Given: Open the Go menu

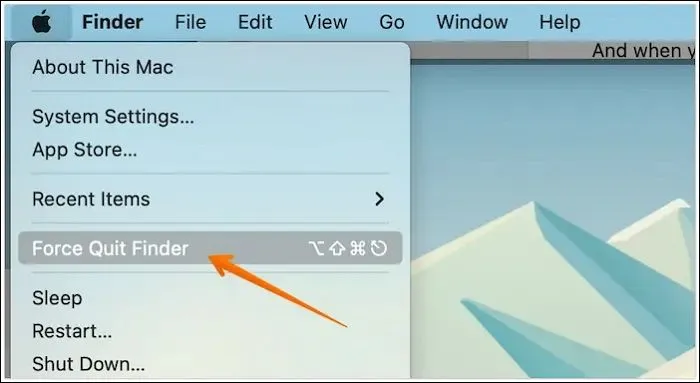Looking at the screenshot, I should pyautogui.click(x=392, y=22).
